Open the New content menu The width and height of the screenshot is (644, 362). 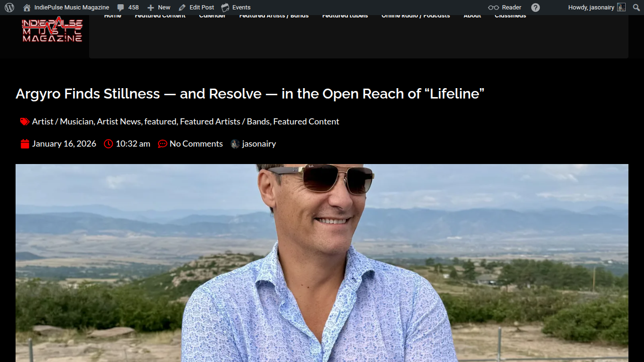[x=159, y=8]
